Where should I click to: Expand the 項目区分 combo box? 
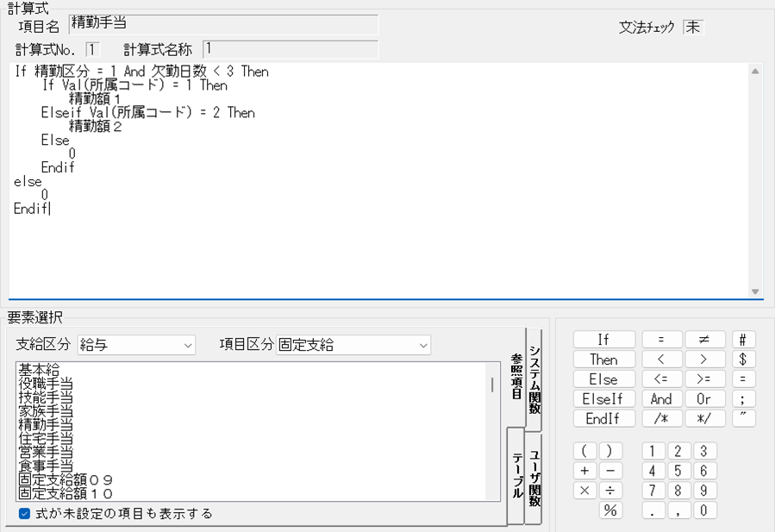point(353,345)
